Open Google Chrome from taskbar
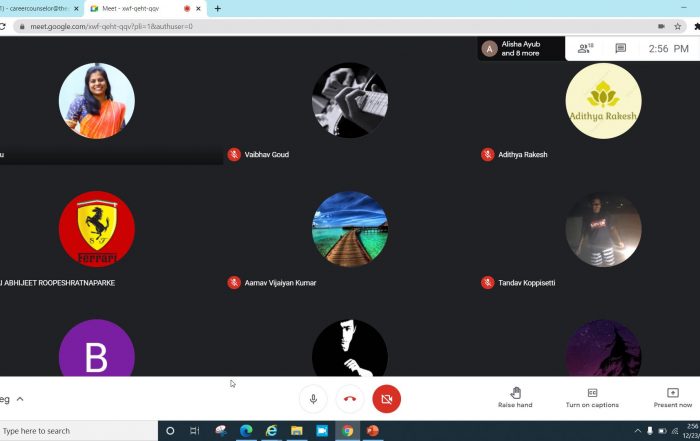Viewport: 700px width, 441px height. [x=348, y=431]
